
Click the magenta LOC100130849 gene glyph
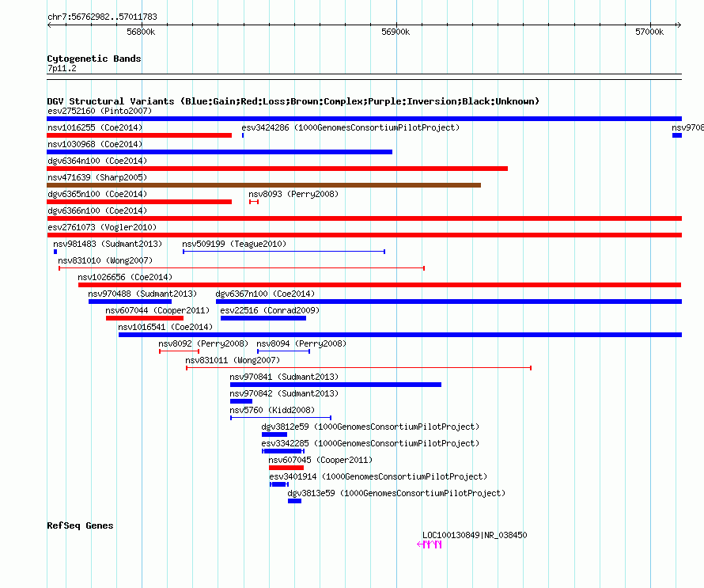(430, 544)
